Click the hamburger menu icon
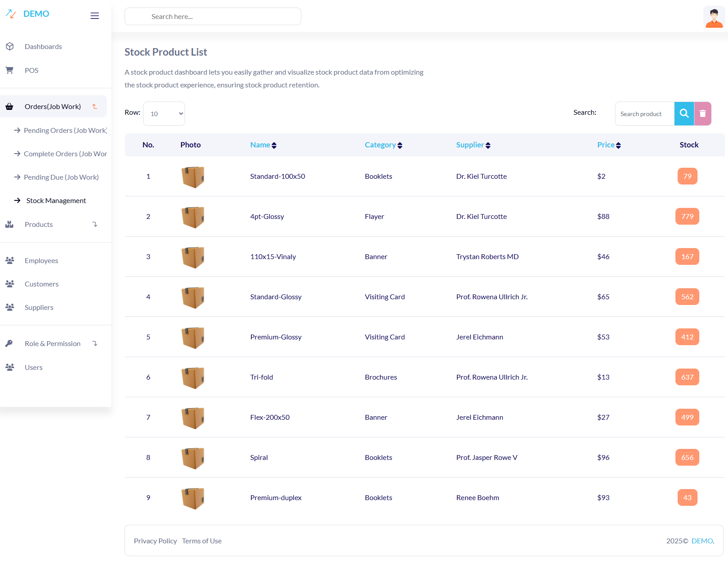This screenshot has width=728, height=561. [x=95, y=16]
